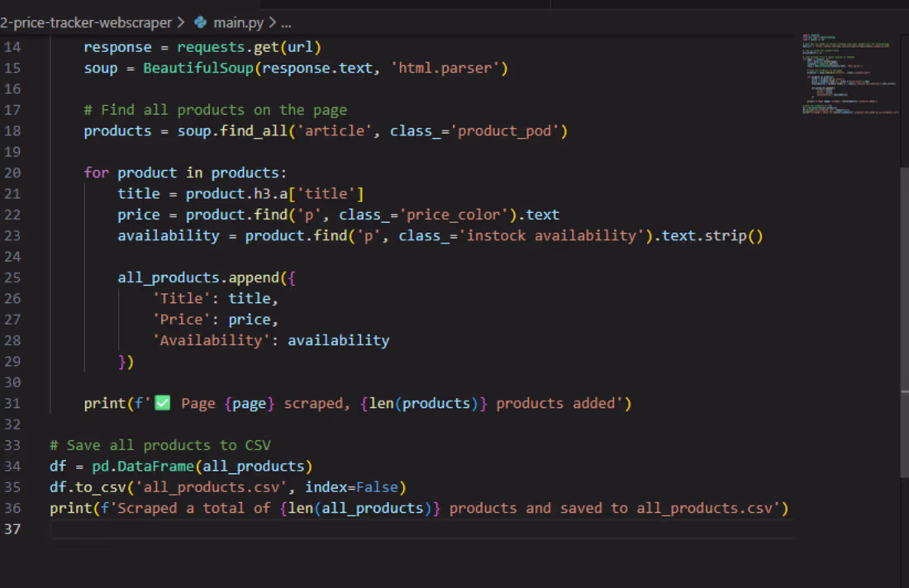Click line number 20 in gutter
909x588 pixels.
click(12, 173)
